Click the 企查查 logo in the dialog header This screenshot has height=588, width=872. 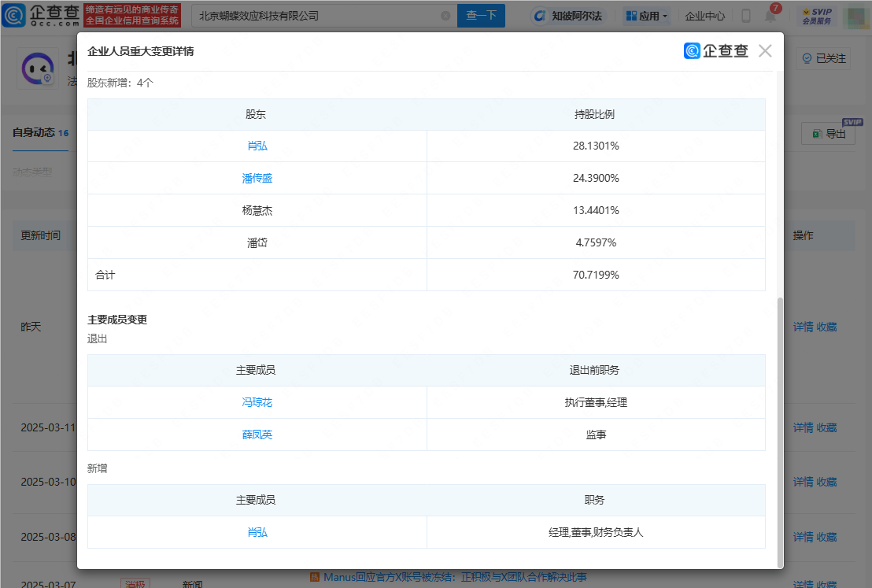tap(716, 51)
